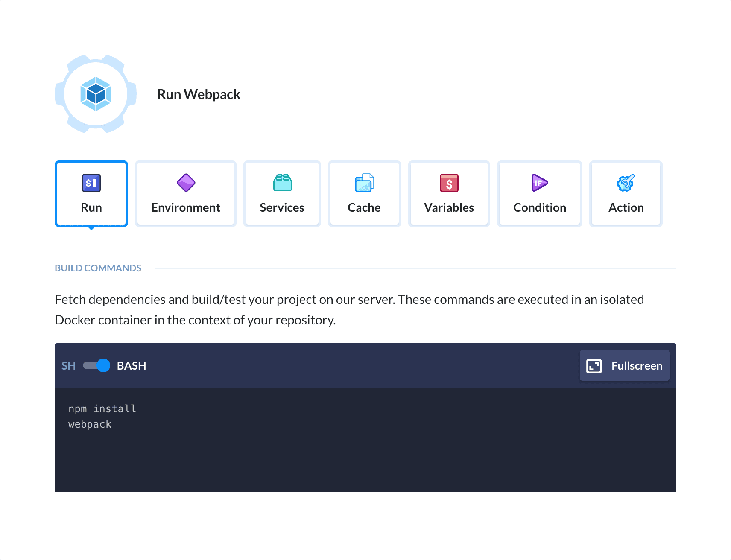This screenshot has width=731, height=560.
Task: Click the Fullscreen expand icon
Action: pyautogui.click(x=594, y=365)
